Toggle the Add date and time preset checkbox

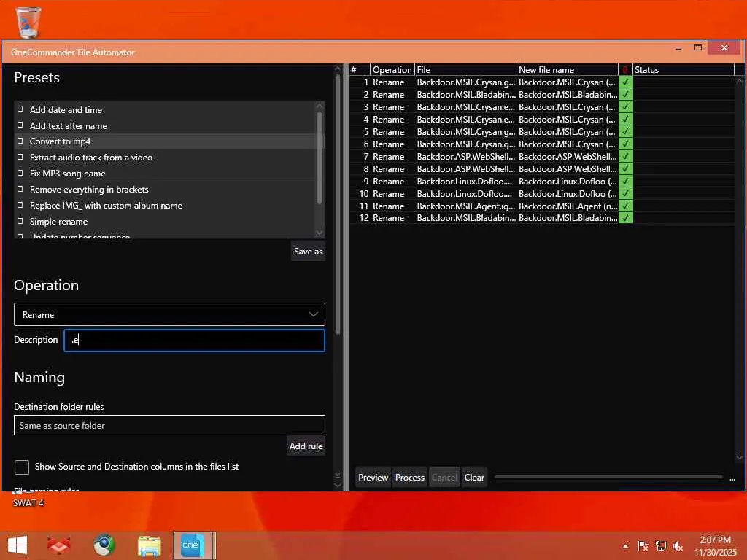tap(20, 109)
